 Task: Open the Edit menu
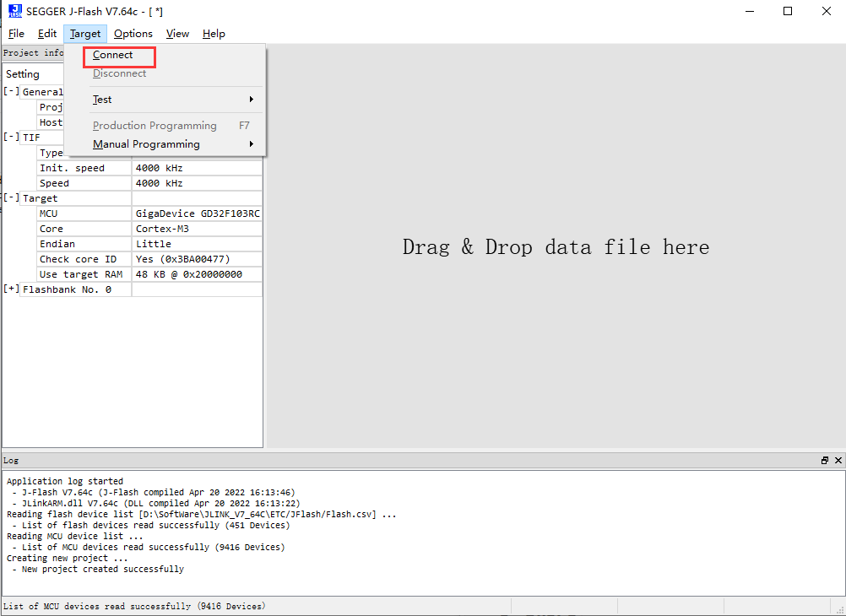coord(47,34)
